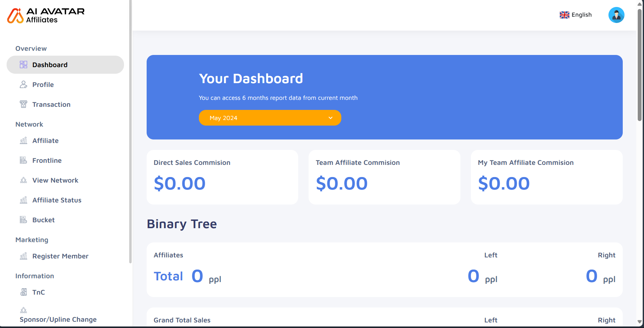Click the Dashboard grid icon
644x328 pixels.
click(x=23, y=65)
